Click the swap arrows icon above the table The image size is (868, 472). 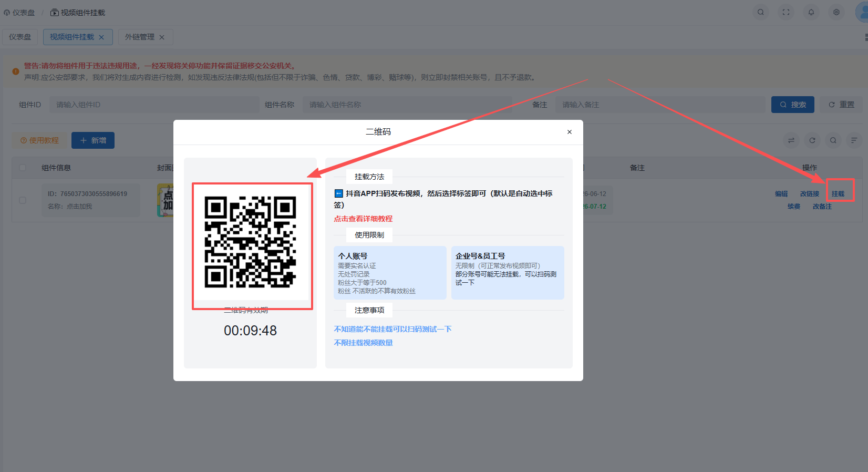(x=791, y=140)
